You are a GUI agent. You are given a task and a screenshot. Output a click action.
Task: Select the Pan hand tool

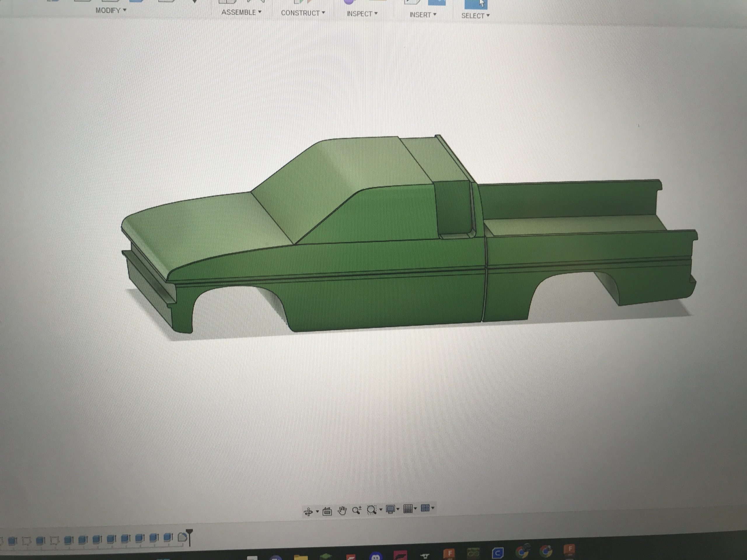(x=342, y=511)
